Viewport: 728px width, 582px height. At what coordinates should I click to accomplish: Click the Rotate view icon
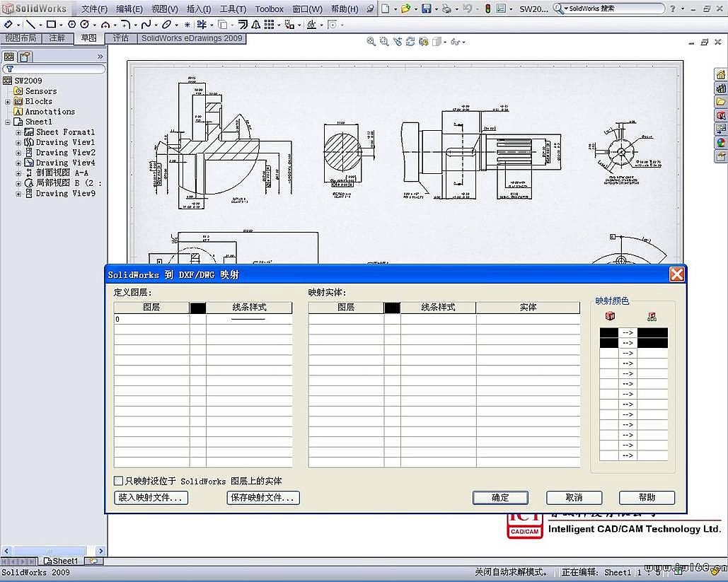click(410, 42)
